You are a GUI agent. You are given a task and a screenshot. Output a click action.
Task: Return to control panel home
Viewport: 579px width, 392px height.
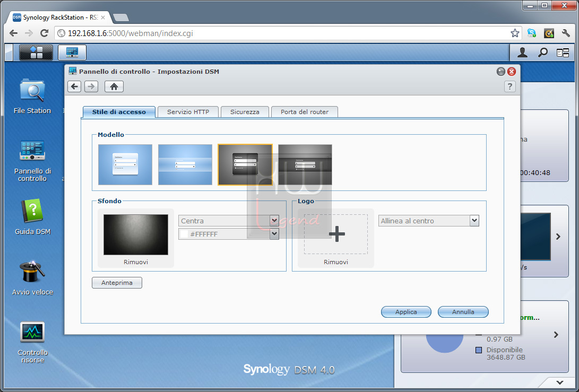(114, 86)
